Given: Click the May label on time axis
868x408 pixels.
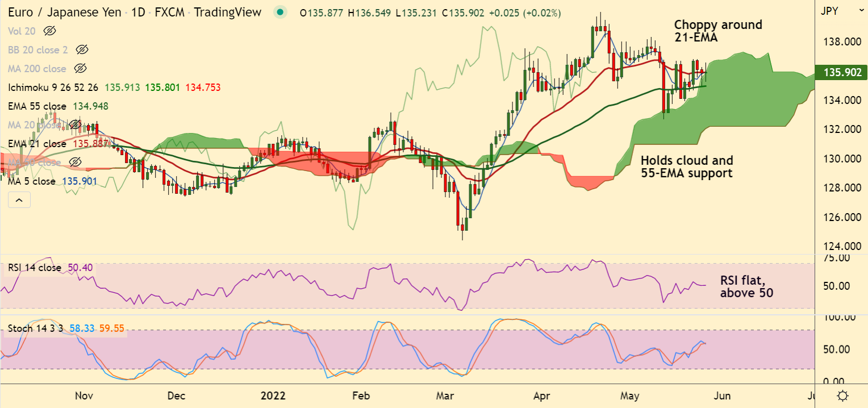Looking at the screenshot, I should [x=629, y=395].
